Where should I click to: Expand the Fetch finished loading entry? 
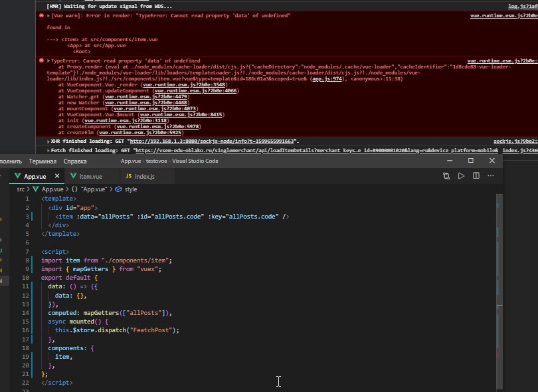(x=48, y=151)
